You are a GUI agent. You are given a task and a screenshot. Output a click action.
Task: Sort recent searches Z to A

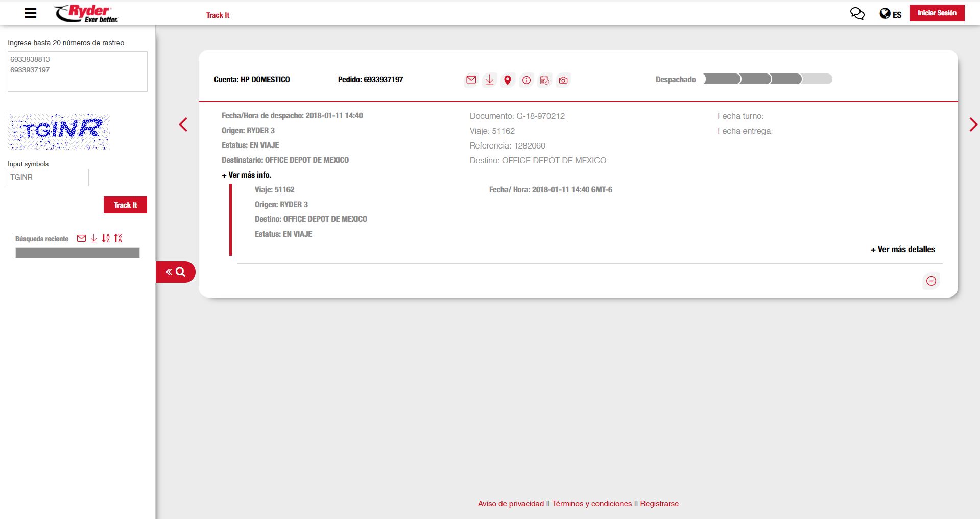(x=118, y=238)
